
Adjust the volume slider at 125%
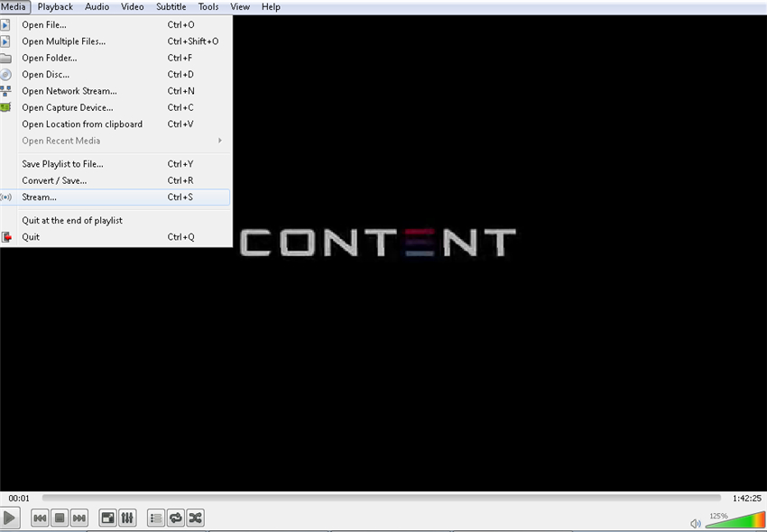tap(736, 519)
